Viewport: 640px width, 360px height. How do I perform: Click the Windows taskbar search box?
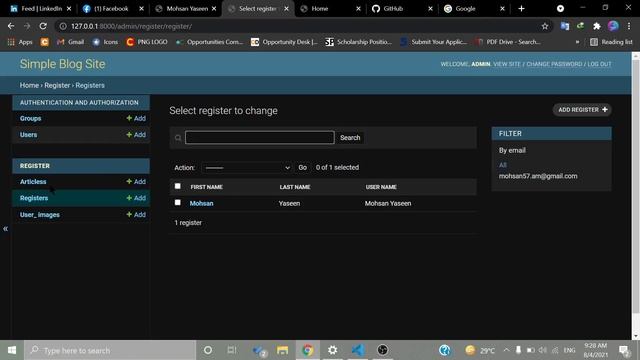[x=110, y=350]
